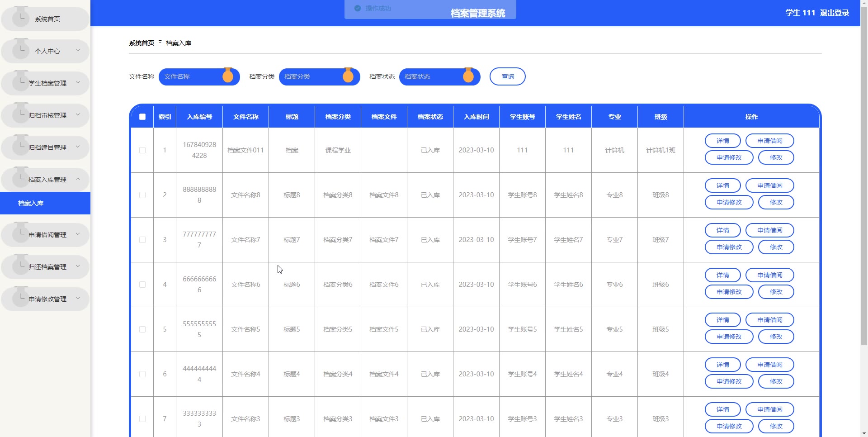Screen dimensions: 868x437
Task: Toggle the select-all checkbox in table header
Action: pos(142,117)
